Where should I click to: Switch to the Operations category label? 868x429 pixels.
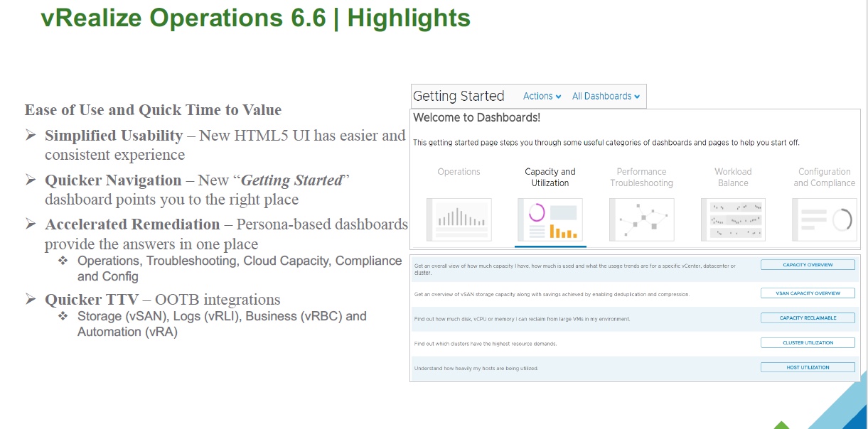459,172
